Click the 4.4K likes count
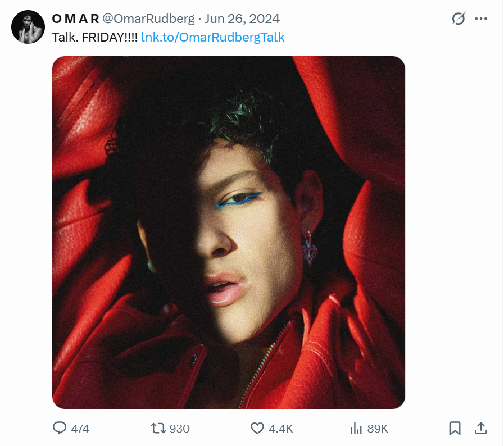This screenshot has height=446, width=504. click(280, 429)
